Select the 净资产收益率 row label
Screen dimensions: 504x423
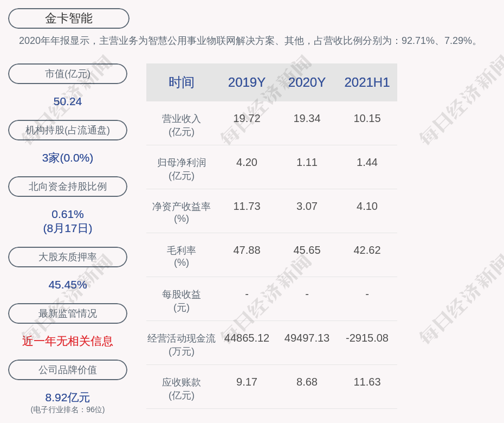pyautogui.click(x=182, y=213)
